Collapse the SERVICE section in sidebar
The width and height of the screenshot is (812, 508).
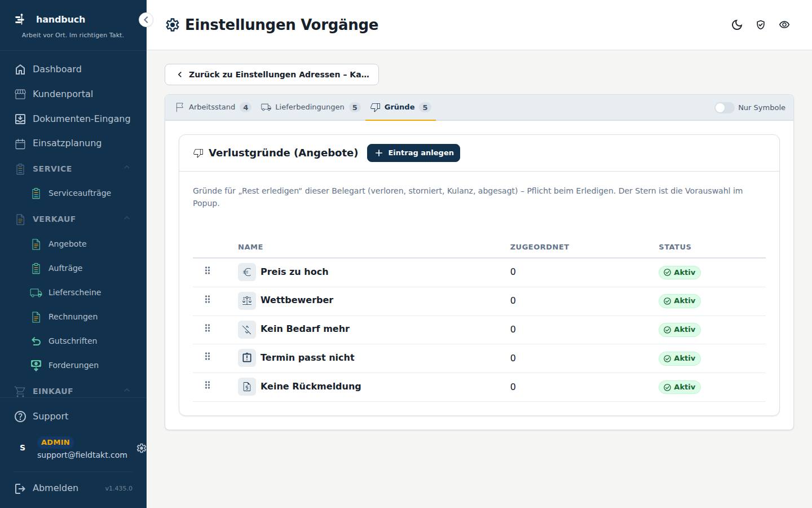click(127, 168)
